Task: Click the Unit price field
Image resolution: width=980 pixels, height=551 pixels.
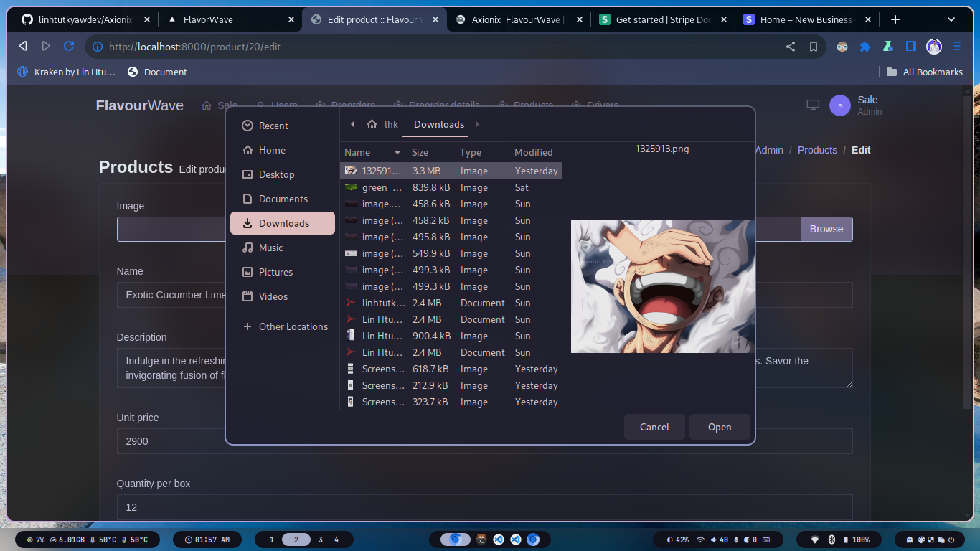Action: click(x=484, y=441)
